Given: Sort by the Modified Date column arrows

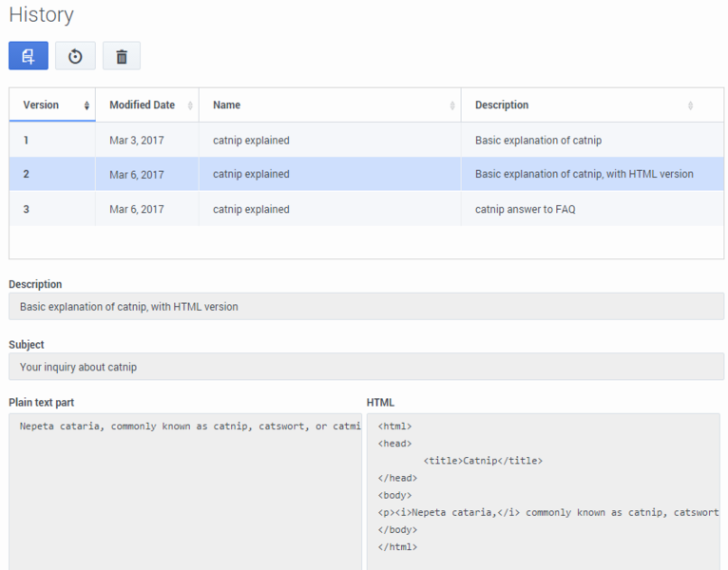Looking at the screenshot, I should (x=190, y=105).
